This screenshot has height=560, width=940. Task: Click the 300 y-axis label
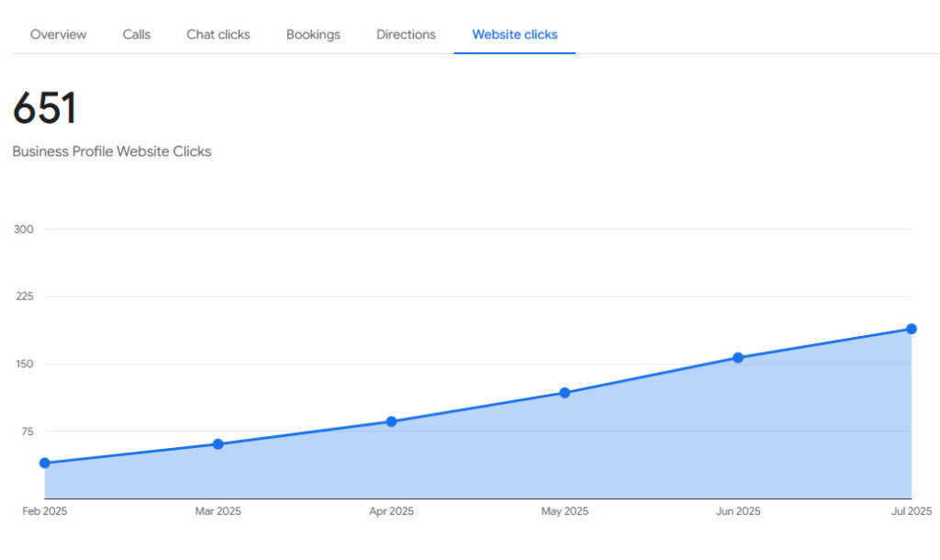point(24,230)
